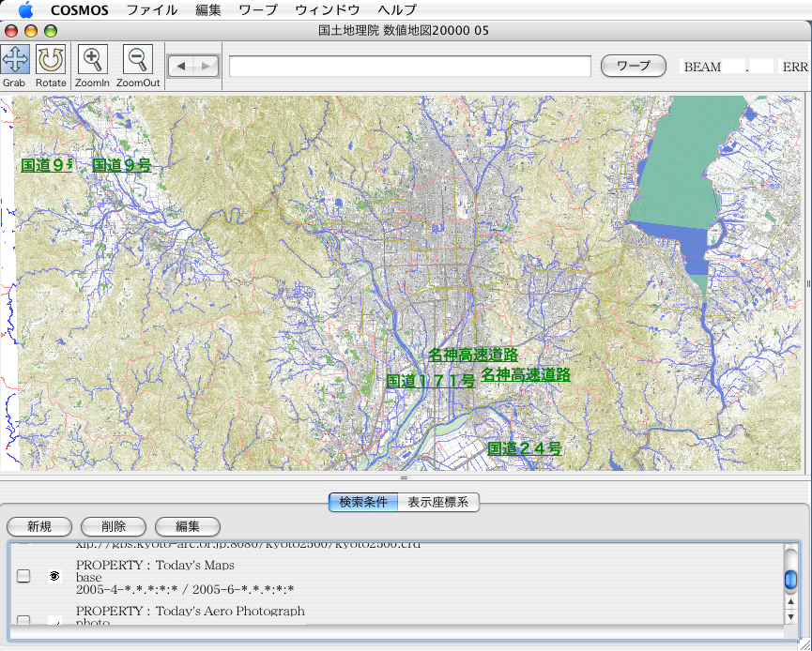812x651 pixels.
Task: Select the PROPERTY : Today's Maps text
Action: pos(155,565)
